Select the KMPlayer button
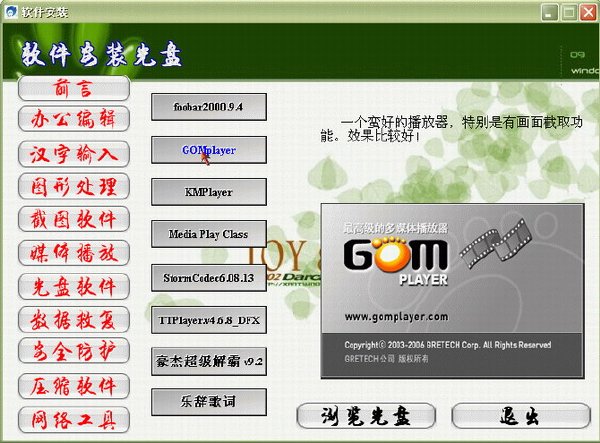The width and height of the screenshot is (600, 443). pyautogui.click(x=209, y=192)
